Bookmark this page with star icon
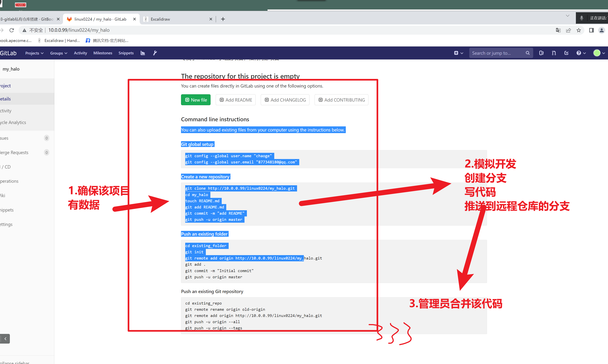Image resolution: width=608 pixels, height=364 pixels. point(579,30)
